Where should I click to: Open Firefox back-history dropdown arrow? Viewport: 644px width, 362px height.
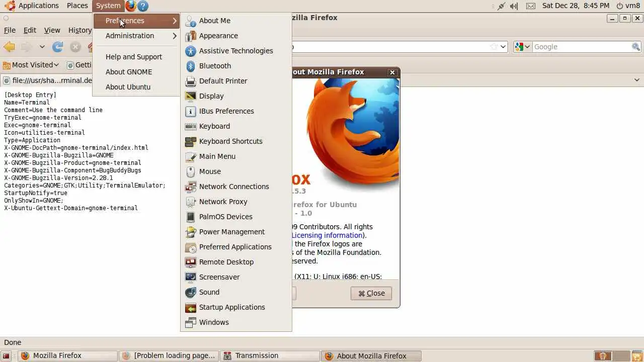click(42, 47)
